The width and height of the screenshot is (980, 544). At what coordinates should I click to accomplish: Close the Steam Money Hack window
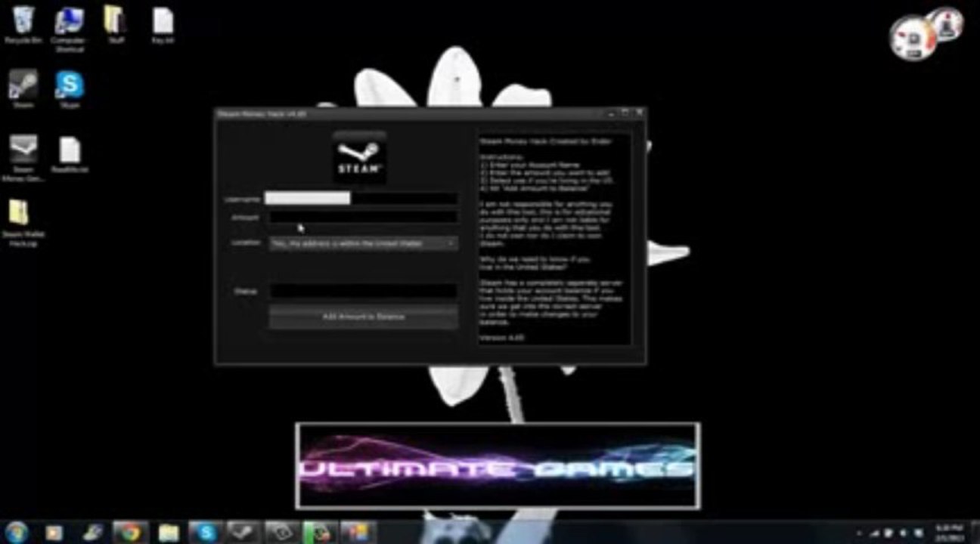tap(640, 113)
